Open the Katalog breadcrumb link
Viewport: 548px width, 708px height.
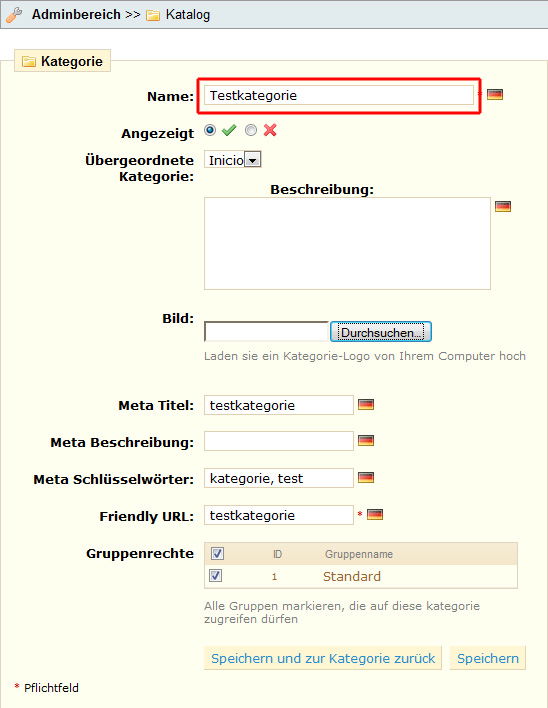point(188,14)
